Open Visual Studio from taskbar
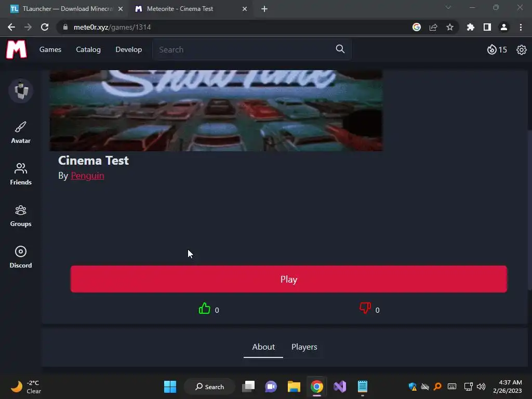The width and height of the screenshot is (532, 399). coord(340,387)
